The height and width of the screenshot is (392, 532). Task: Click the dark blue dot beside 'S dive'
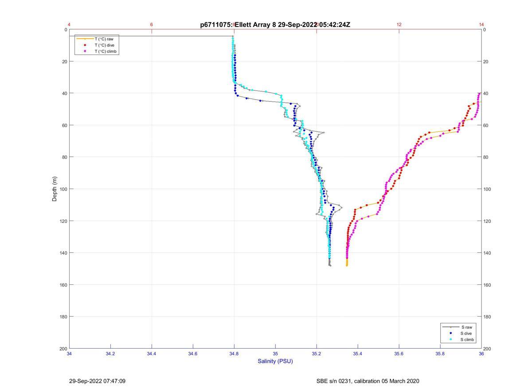point(450,333)
